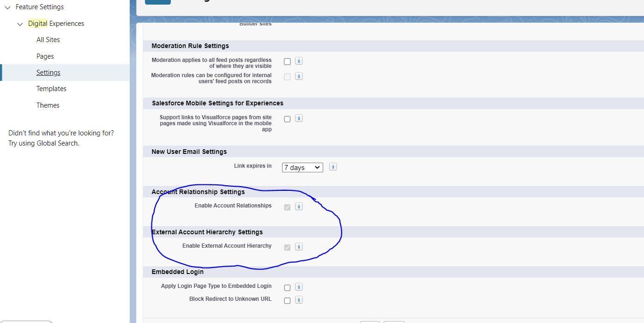Click Link expires in label
Image resolution: width=644 pixels, height=323 pixels.
(x=253, y=166)
